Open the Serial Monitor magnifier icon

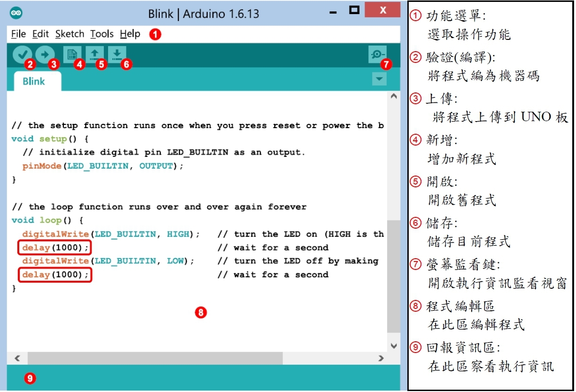point(378,54)
